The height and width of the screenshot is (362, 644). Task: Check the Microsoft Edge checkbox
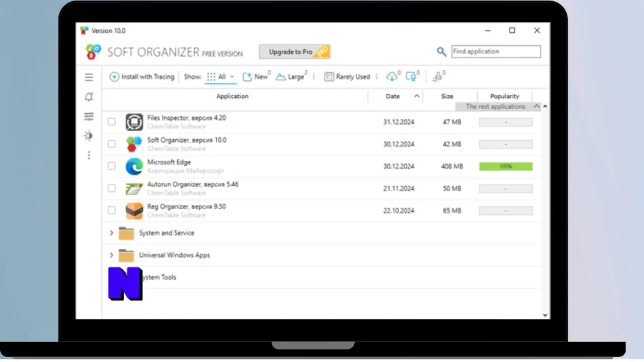coord(112,166)
